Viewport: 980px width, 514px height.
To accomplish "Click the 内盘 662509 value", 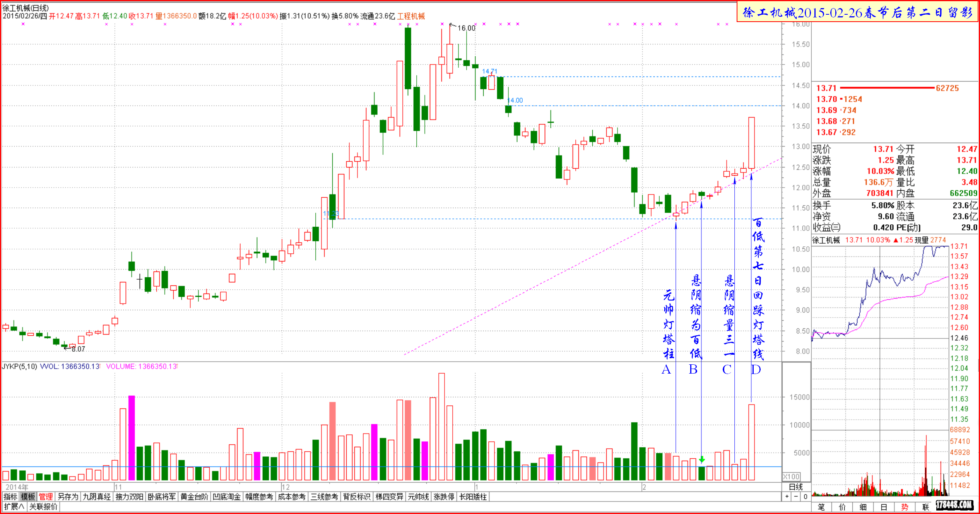I will coord(963,193).
